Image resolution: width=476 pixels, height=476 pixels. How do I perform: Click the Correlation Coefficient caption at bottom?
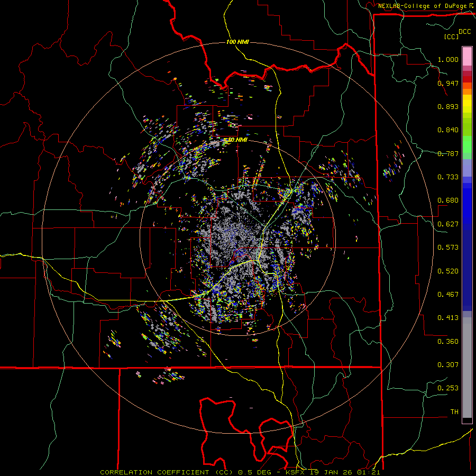pyautogui.click(x=240, y=472)
